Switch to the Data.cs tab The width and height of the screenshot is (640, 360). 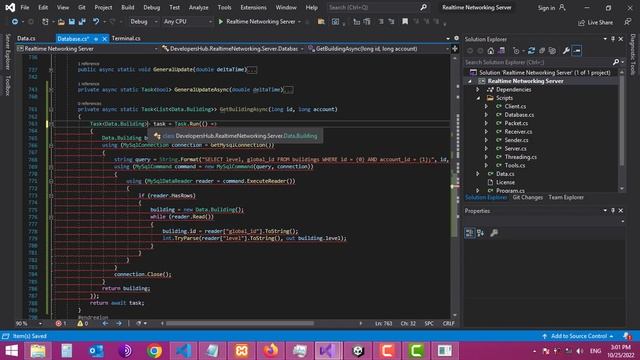[x=26, y=38]
